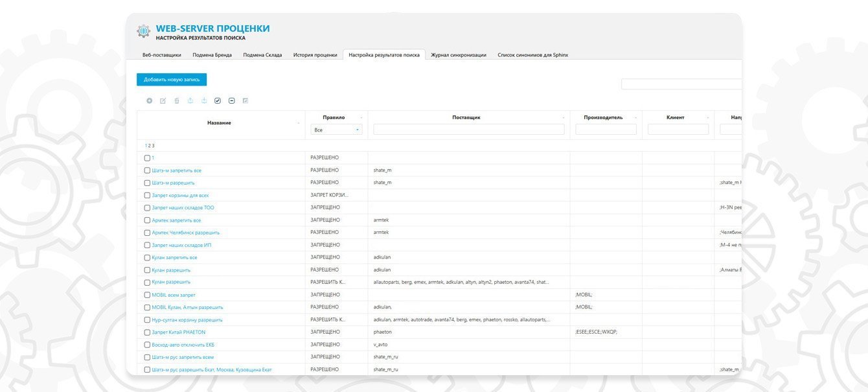The height and width of the screenshot is (392, 868).
Task: Open the Журнал синхронизации tab
Action: click(459, 55)
